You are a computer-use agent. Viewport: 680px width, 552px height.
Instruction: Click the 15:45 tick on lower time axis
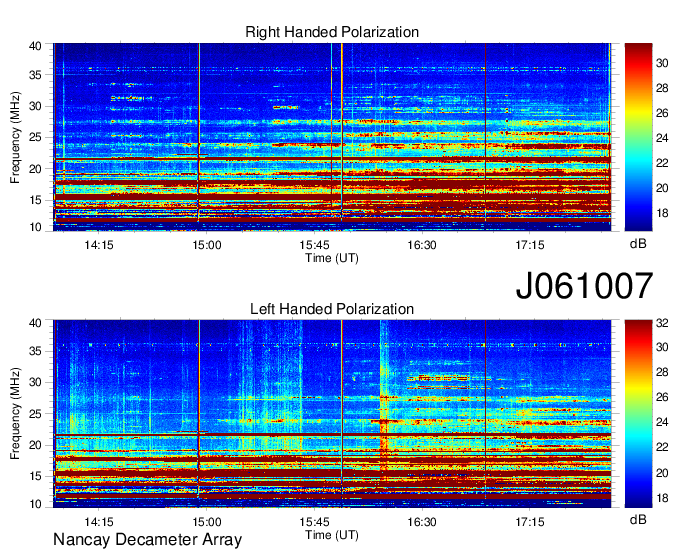tap(314, 522)
